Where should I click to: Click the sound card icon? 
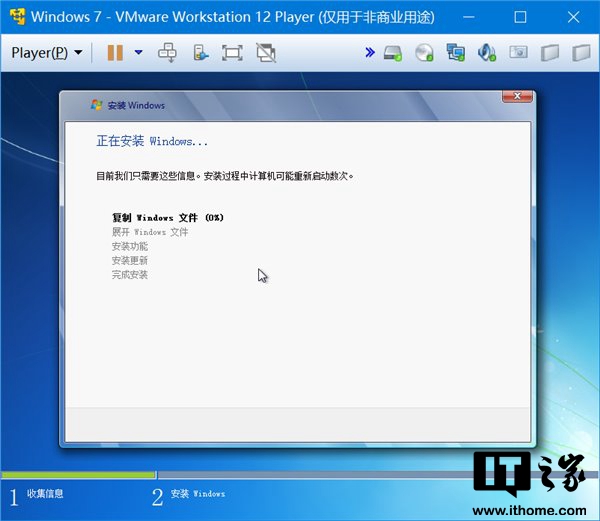click(x=486, y=52)
